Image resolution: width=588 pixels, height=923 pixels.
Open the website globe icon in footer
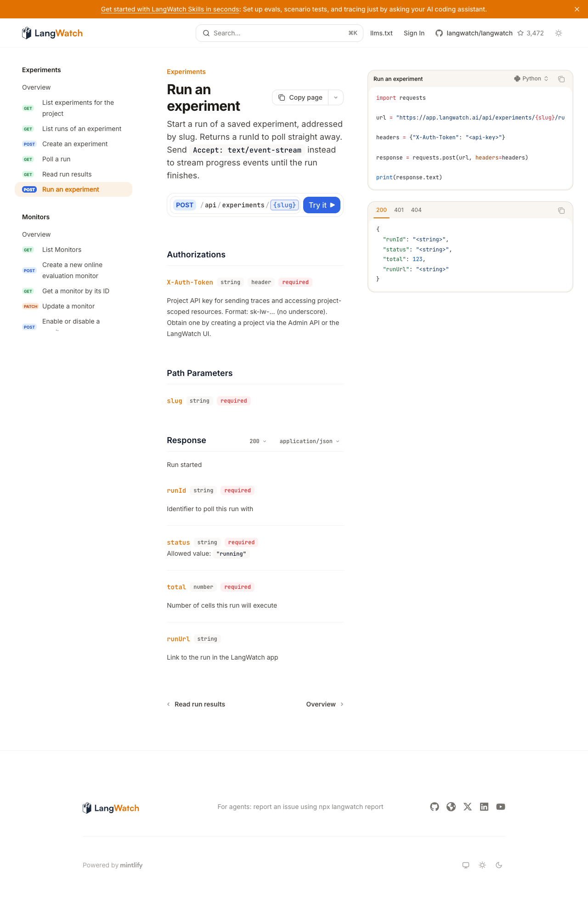(451, 807)
